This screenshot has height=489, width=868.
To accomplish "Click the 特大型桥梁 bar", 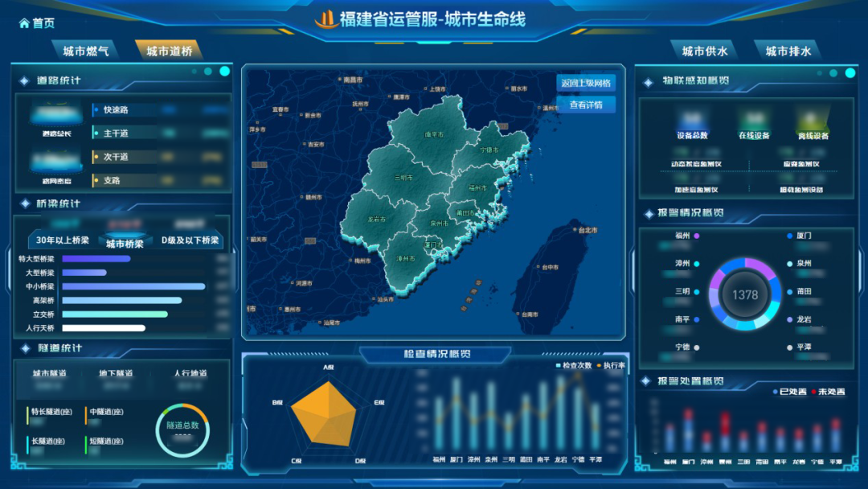I will (x=96, y=259).
